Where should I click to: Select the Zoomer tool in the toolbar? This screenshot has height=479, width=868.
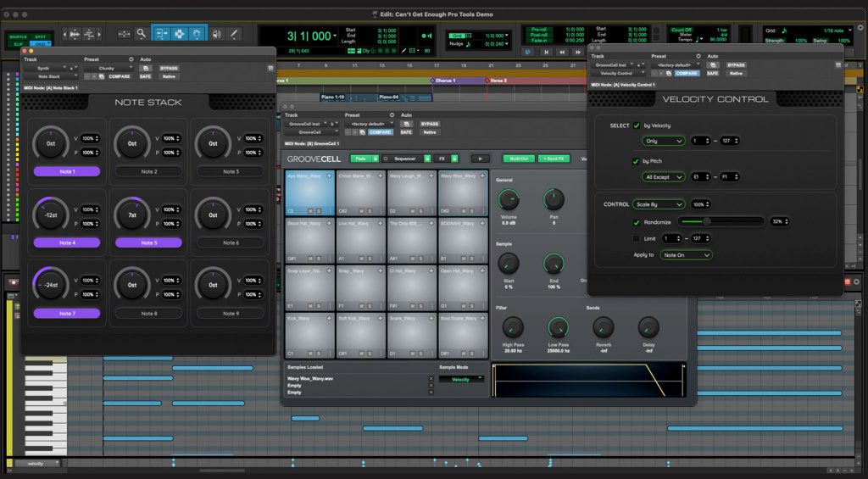click(x=142, y=34)
